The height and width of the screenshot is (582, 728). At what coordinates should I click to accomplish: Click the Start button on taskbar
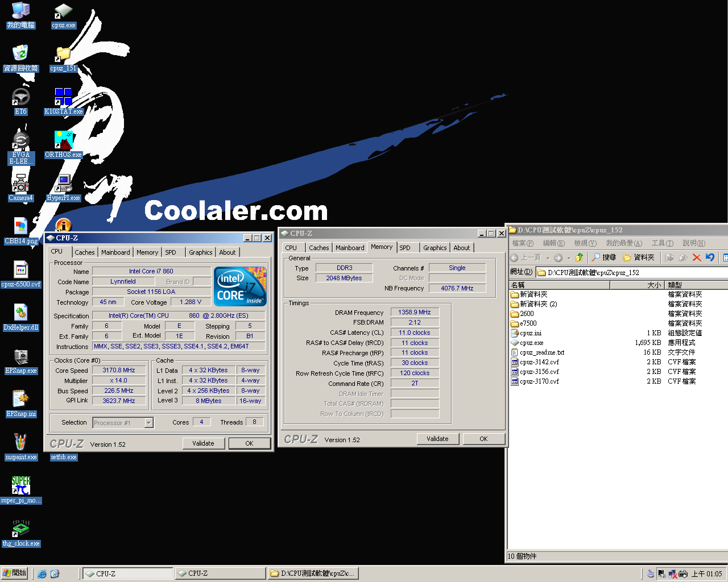(x=15, y=573)
